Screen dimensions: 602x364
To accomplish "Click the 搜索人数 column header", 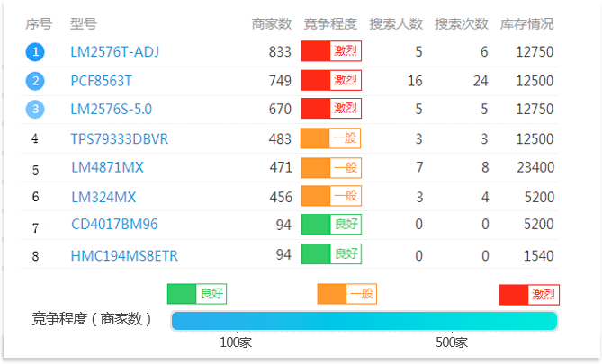I will [x=396, y=23].
